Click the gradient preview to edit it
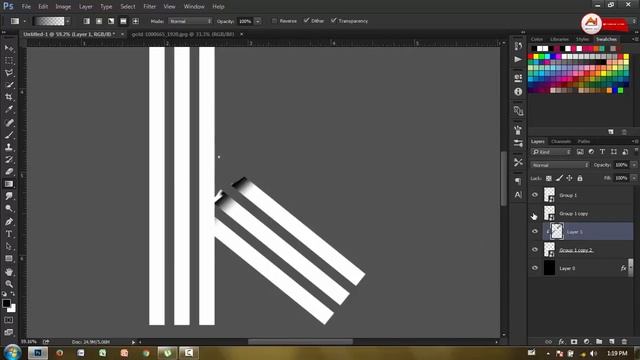This screenshot has width=640, height=360. [x=49, y=21]
